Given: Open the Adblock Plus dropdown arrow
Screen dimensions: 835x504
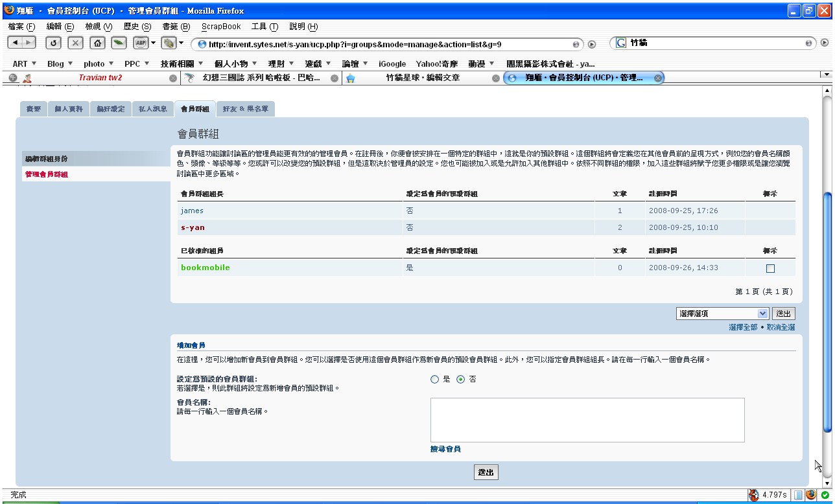Looking at the screenshot, I should click(x=154, y=43).
